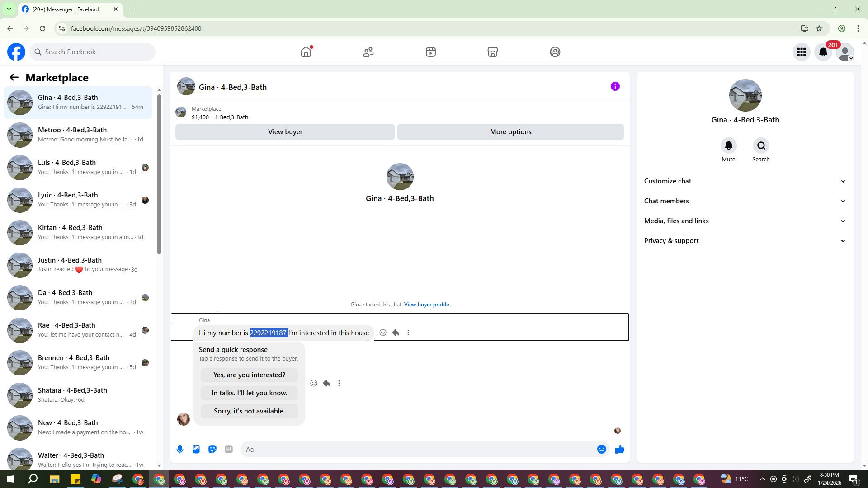Click the View buyer button
Screen dimensions: 868x488
(x=285, y=132)
